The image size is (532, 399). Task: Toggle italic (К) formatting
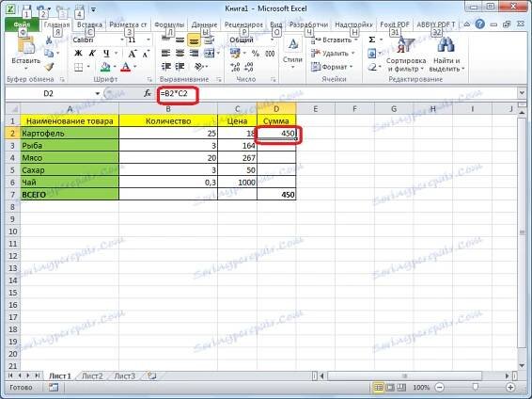[x=92, y=54]
